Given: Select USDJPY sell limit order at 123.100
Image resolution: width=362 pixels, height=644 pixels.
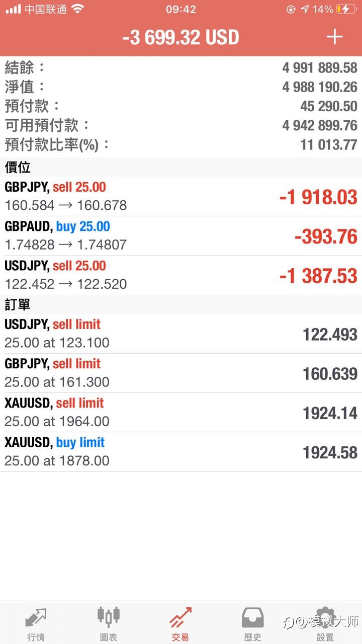Looking at the screenshot, I should [181, 334].
